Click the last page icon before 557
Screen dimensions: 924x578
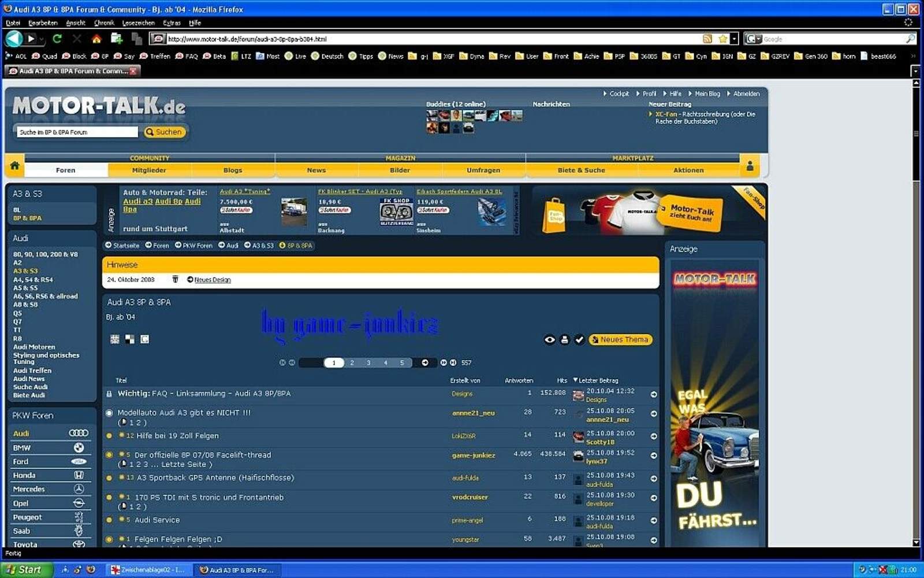coord(453,362)
